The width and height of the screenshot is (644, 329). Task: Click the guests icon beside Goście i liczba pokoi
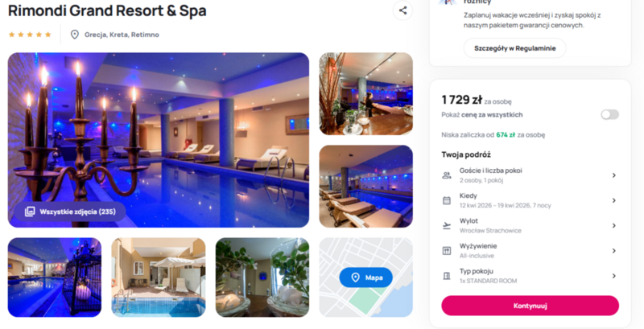coord(447,175)
